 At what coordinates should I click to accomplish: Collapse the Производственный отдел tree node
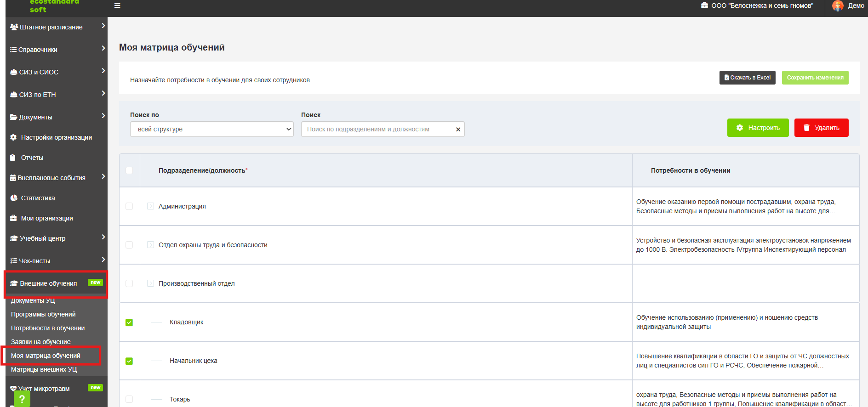[x=150, y=283]
